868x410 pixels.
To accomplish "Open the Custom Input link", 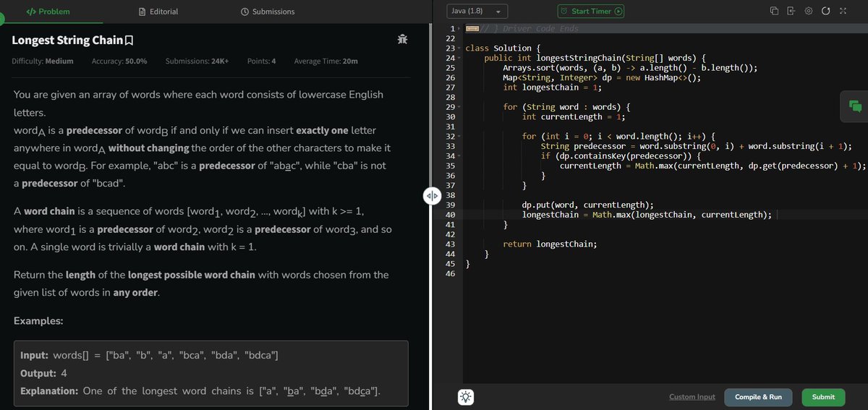I will pos(692,397).
